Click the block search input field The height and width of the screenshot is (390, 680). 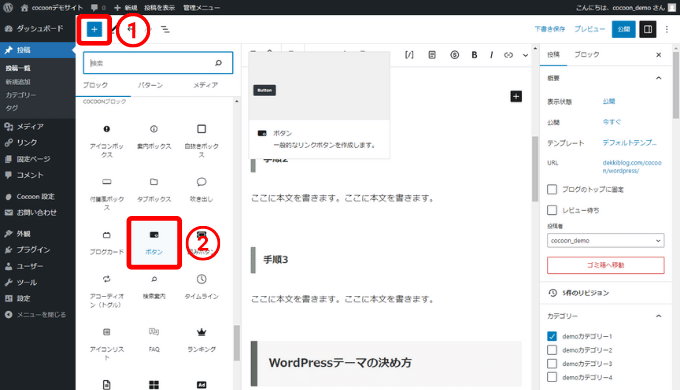pyautogui.click(x=158, y=63)
